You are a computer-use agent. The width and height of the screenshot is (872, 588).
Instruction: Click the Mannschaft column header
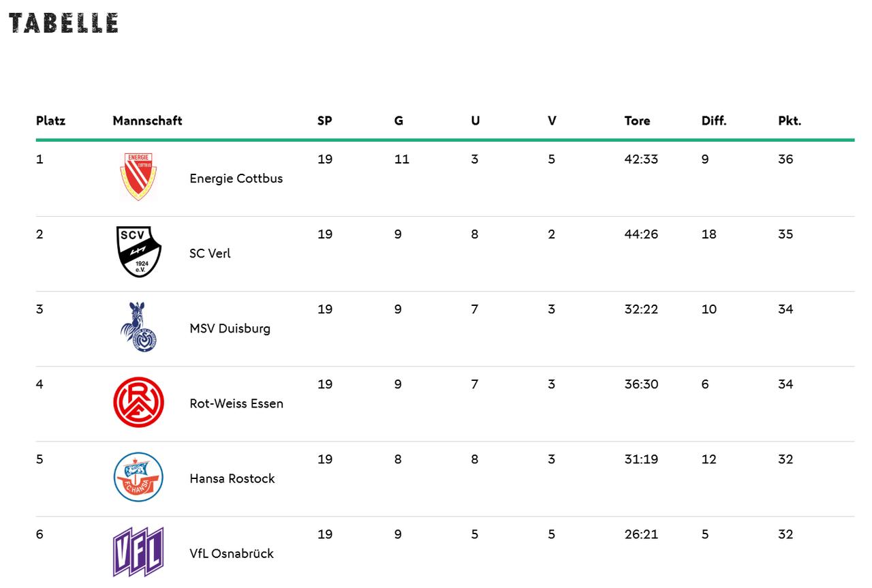click(147, 121)
